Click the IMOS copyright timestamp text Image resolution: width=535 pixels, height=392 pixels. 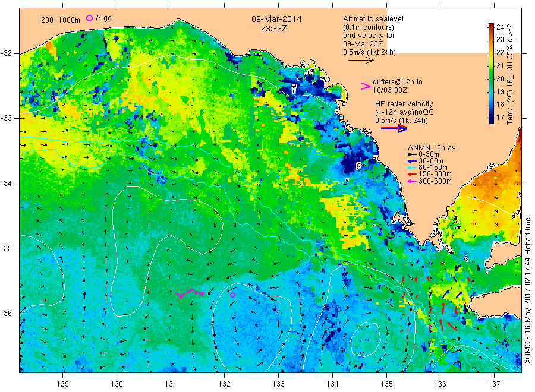[528, 290]
